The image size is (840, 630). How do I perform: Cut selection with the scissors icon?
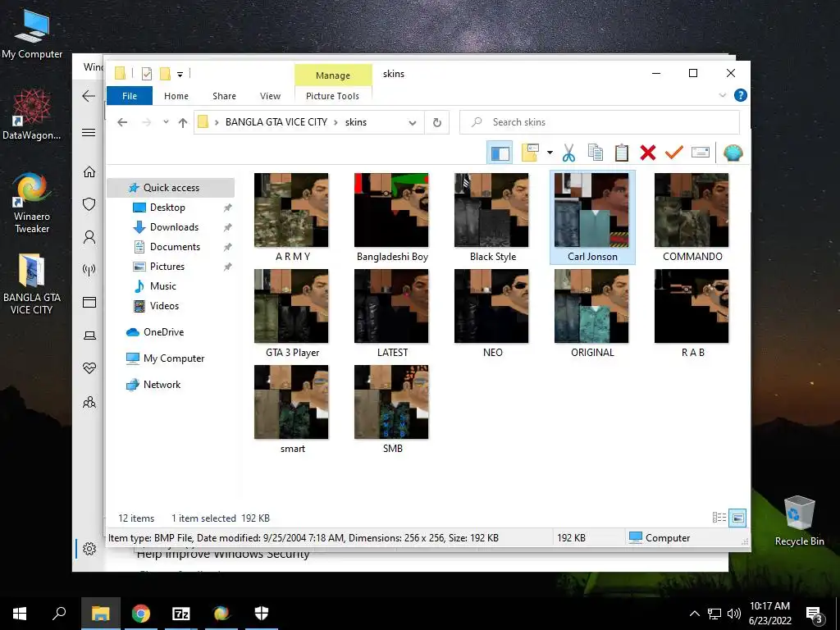(568, 153)
